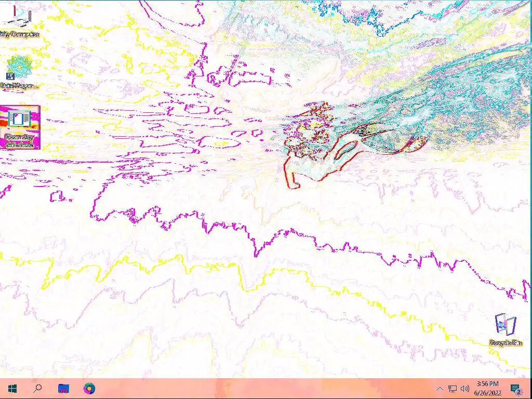
Task: Select the snowflake-shaped shortcut icon on desktop
Action: click(19, 72)
